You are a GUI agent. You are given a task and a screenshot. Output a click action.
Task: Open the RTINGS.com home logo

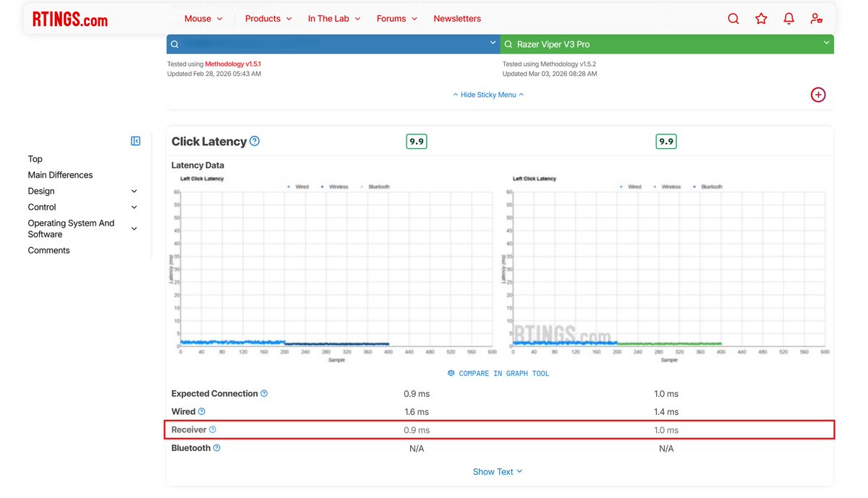(69, 19)
